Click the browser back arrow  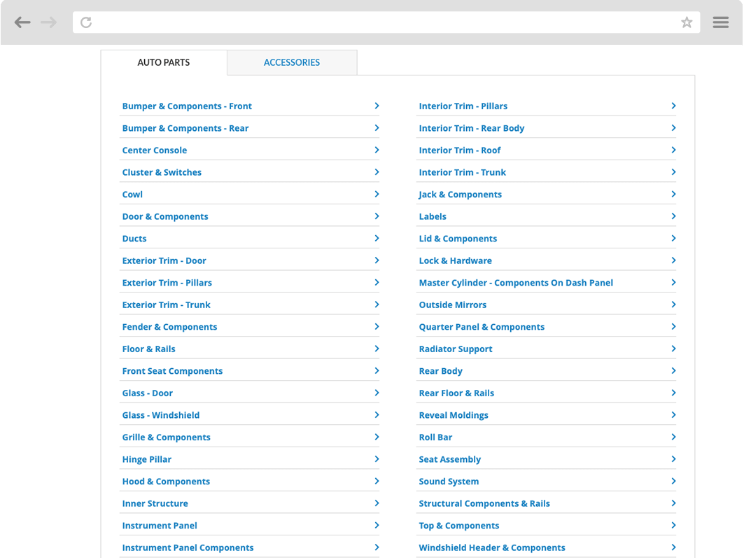coord(22,22)
